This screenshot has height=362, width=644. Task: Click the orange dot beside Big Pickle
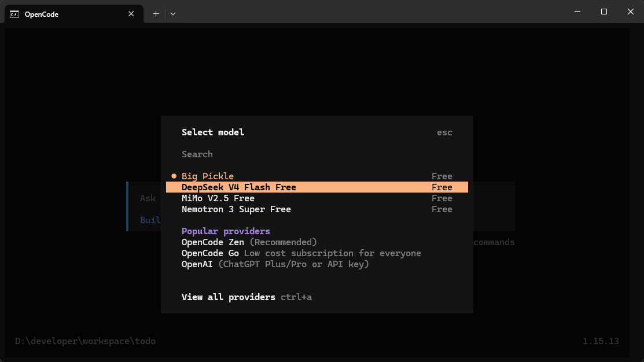click(x=174, y=176)
